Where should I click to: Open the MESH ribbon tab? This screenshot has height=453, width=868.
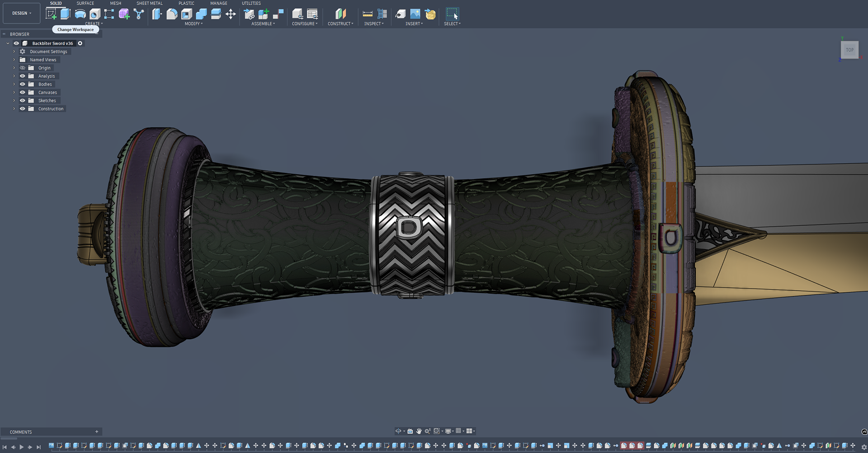click(115, 3)
